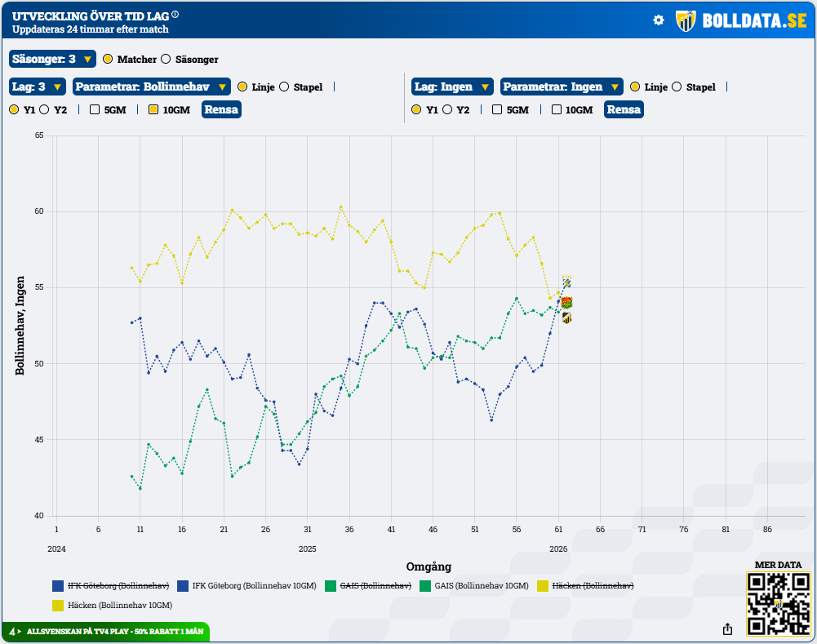Open the Säsonger: 3 dropdown
This screenshot has width=817, height=644.
click(52, 60)
